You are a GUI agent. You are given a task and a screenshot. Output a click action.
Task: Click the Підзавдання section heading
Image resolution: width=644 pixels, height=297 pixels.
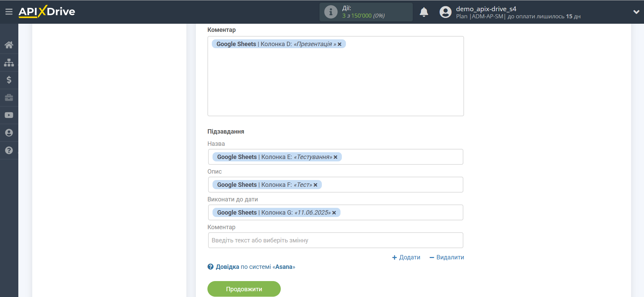click(226, 132)
